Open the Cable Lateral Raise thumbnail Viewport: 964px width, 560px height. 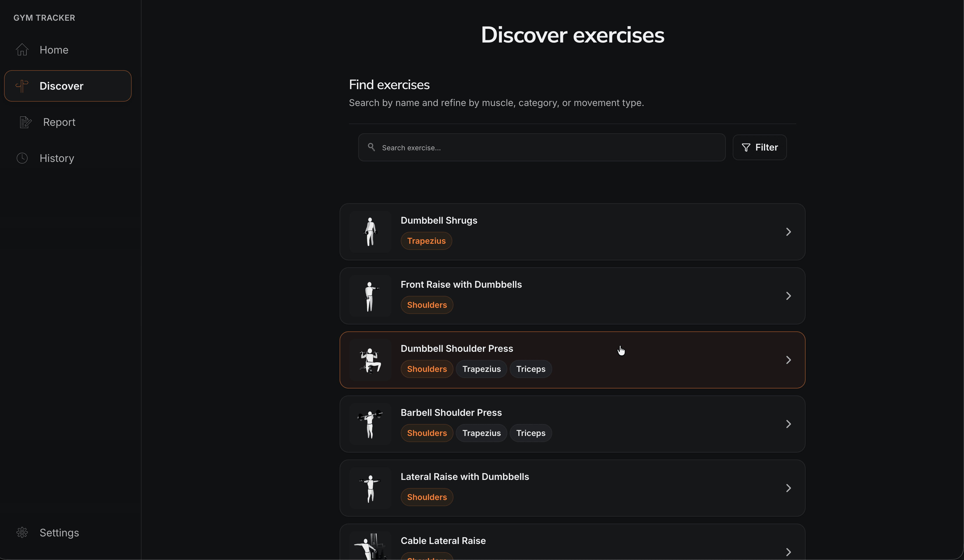tap(370, 546)
